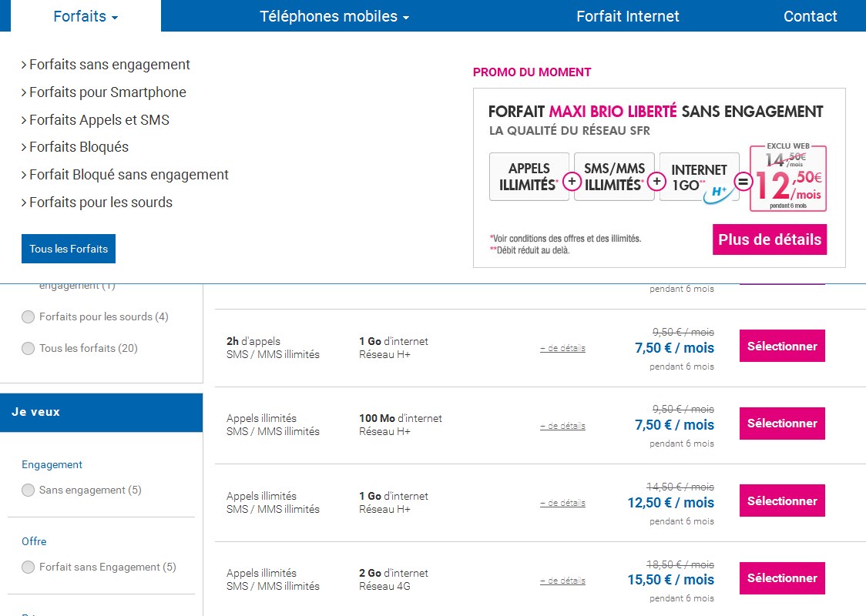
Task: Expand the Téléphones mobiles dropdown
Action: coord(334,16)
